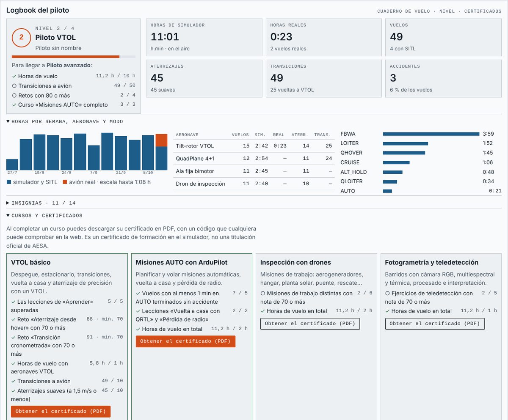The image size is (508, 420).
Task: Click the circle beside Retos con 80 o más
Action: [x=14, y=96]
